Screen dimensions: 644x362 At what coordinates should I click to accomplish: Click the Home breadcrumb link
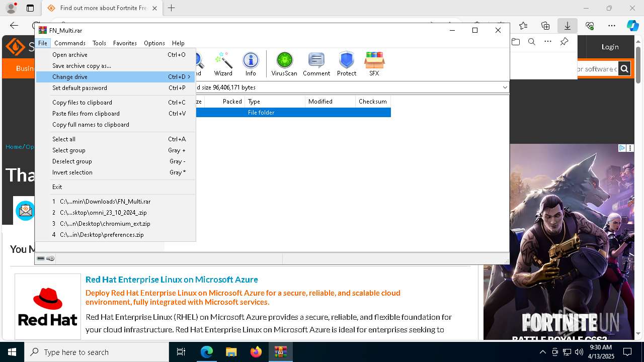coord(14,147)
